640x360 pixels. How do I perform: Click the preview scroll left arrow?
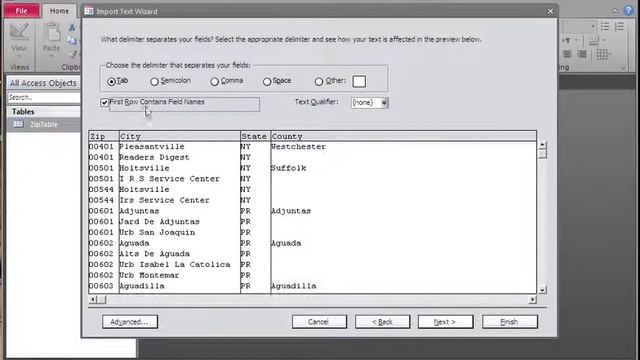[x=93, y=300]
